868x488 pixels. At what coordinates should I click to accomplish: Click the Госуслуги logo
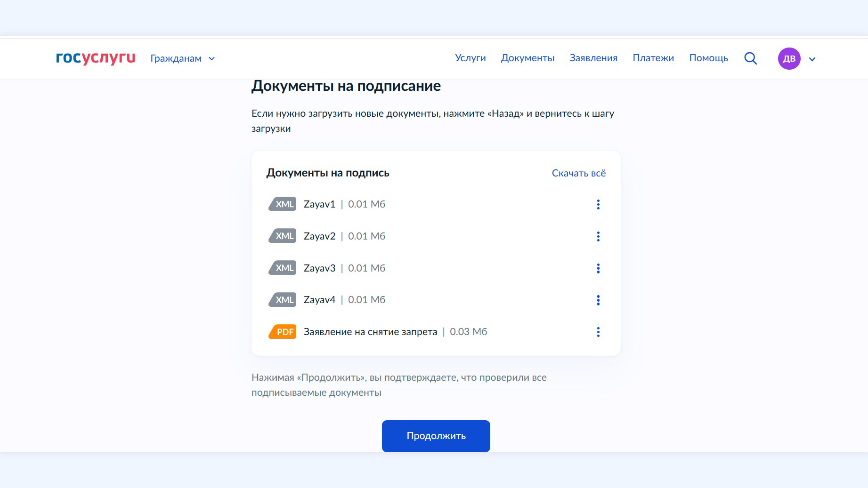pyautogui.click(x=96, y=58)
